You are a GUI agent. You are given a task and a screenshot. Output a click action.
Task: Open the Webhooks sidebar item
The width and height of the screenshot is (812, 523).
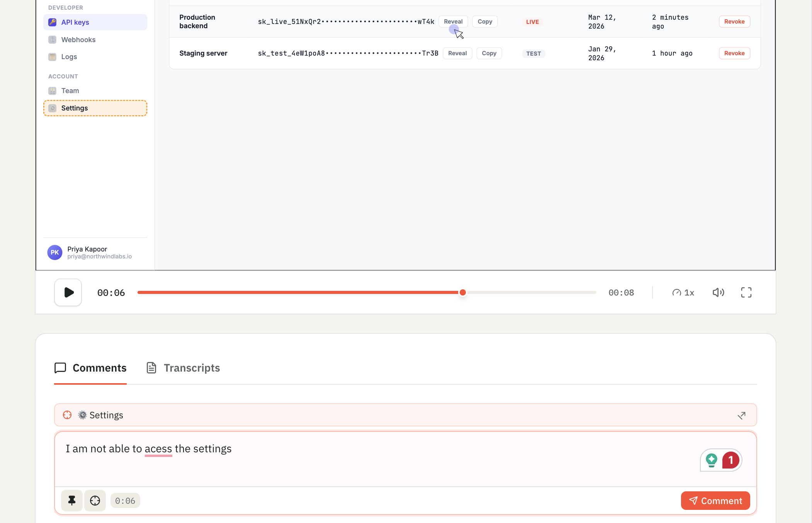(95, 40)
